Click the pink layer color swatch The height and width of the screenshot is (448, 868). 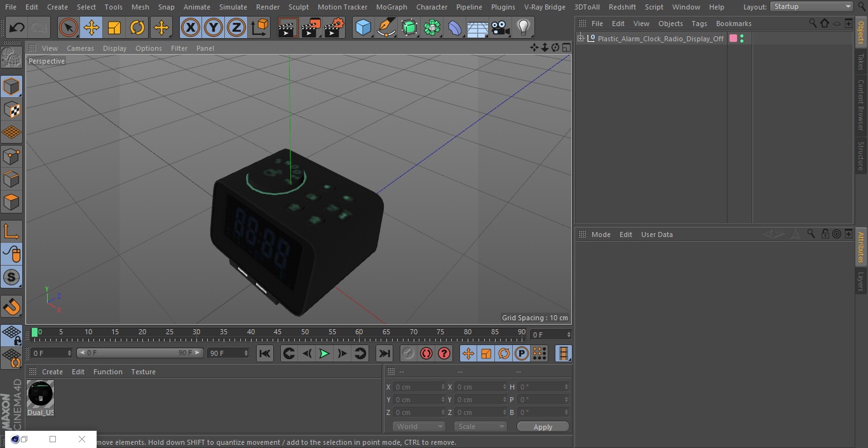click(733, 39)
